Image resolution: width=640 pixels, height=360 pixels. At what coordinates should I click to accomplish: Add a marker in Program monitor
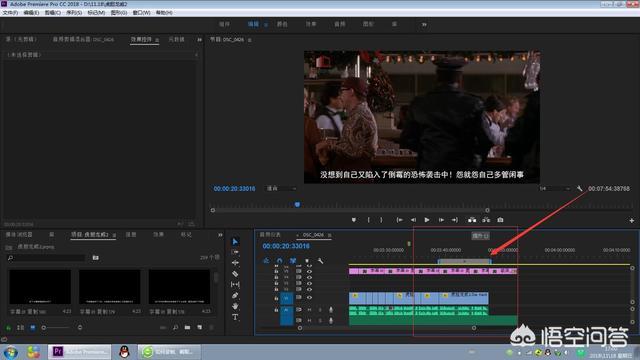(354, 220)
